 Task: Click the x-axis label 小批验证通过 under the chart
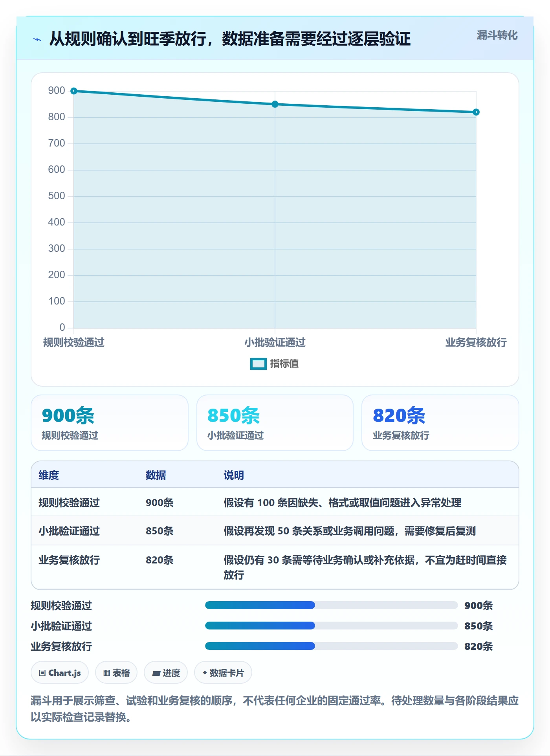coord(275,343)
